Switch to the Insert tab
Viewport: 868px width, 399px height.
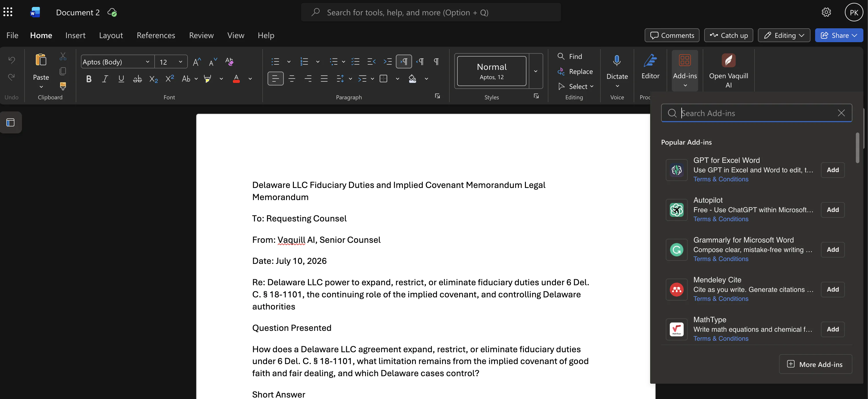75,35
